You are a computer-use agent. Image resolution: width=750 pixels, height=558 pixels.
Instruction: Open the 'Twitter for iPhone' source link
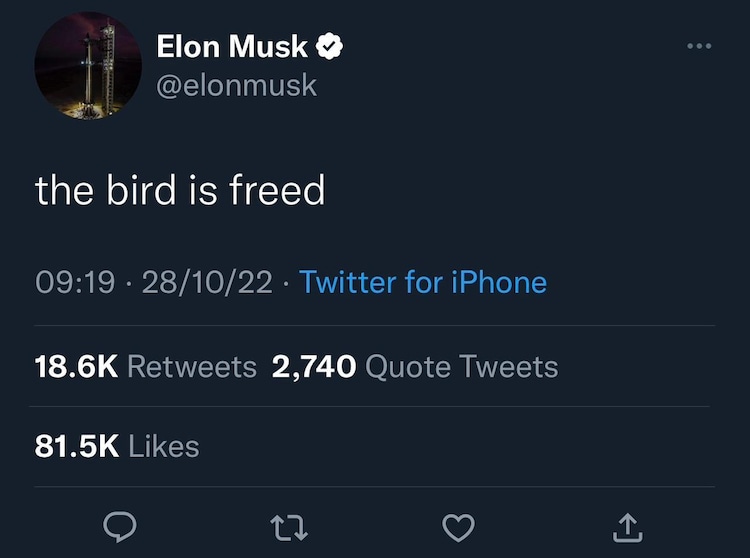click(423, 282)
